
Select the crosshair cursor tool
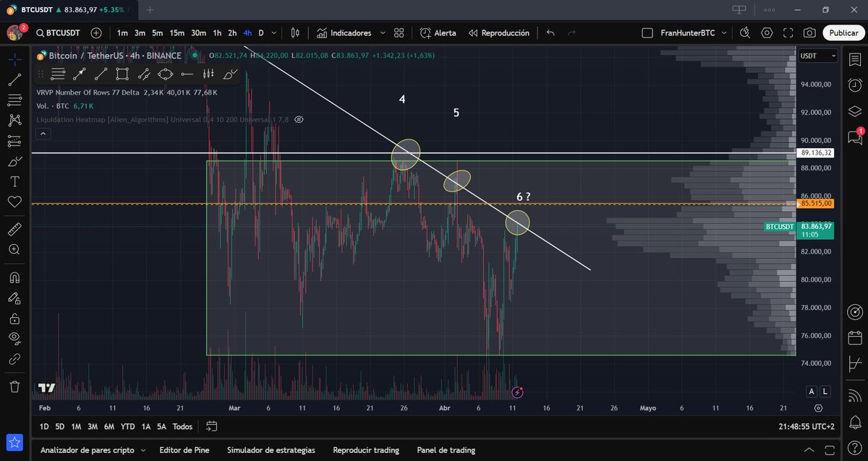click(14, 59)
